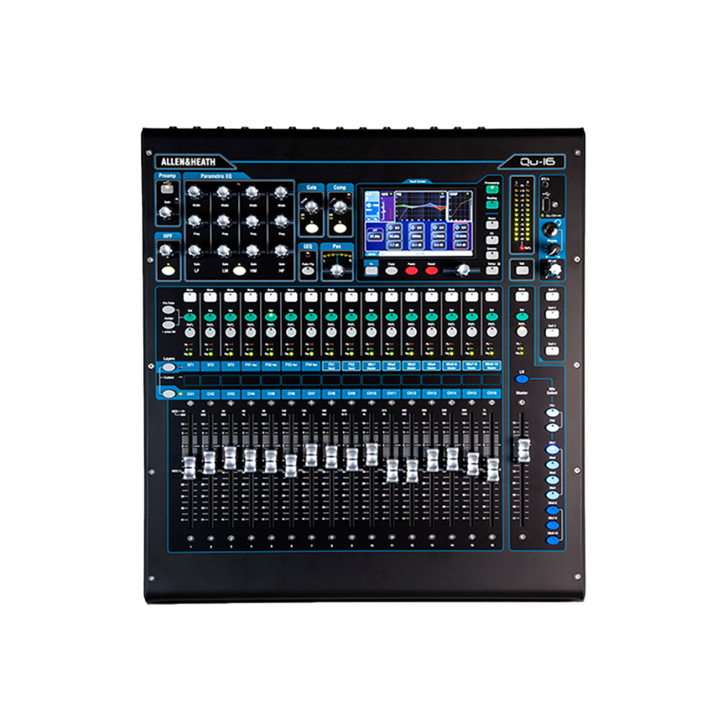Screen dimensions: 728x728
Task: Select the ST1 fader layer
Action: [169, 367]
